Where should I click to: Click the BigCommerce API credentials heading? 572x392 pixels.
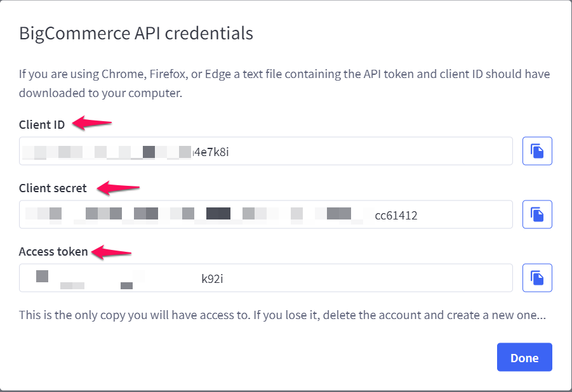[x=136, y=33]
